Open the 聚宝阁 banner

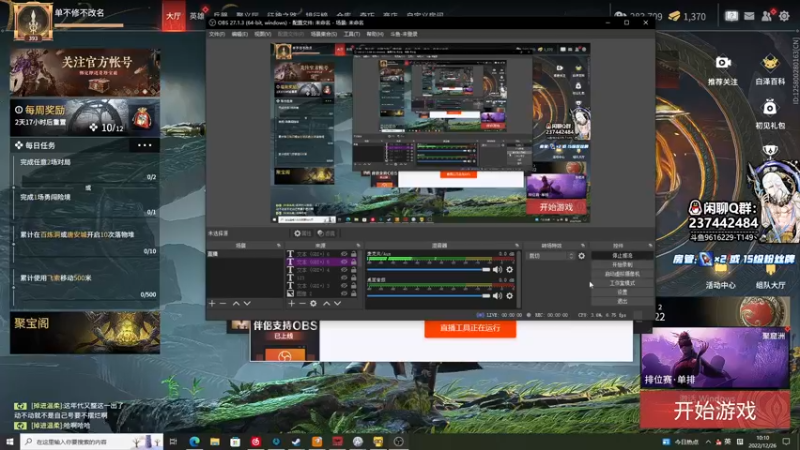click(x=85, y=333)
